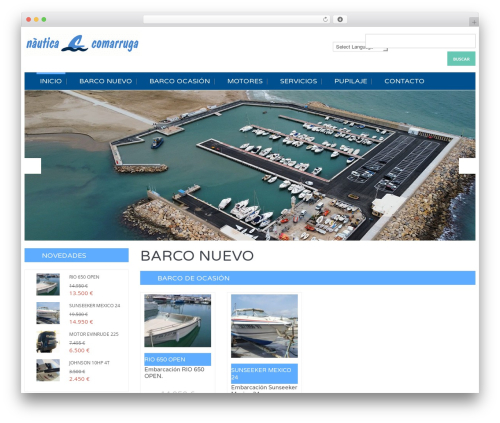This screenshot has width=500, height=423.
Task: Click the 2.450 € price
Action: click(x=79, y=379)
